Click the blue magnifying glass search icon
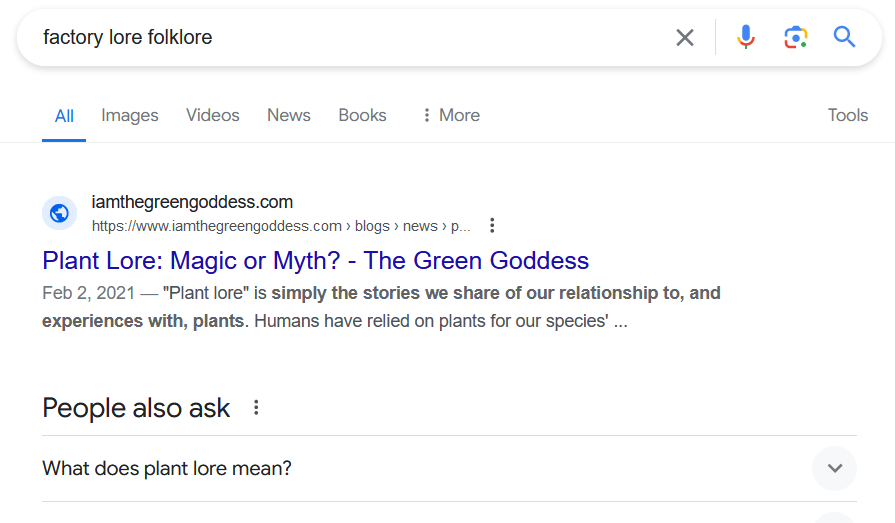This screenshot has width=895, height=523. point(844,37)
